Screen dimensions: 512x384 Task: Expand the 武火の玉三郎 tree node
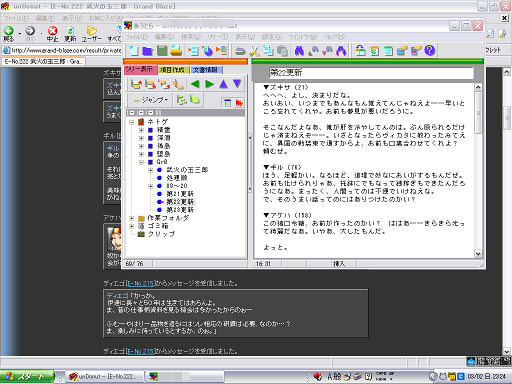tap(150, 170)
